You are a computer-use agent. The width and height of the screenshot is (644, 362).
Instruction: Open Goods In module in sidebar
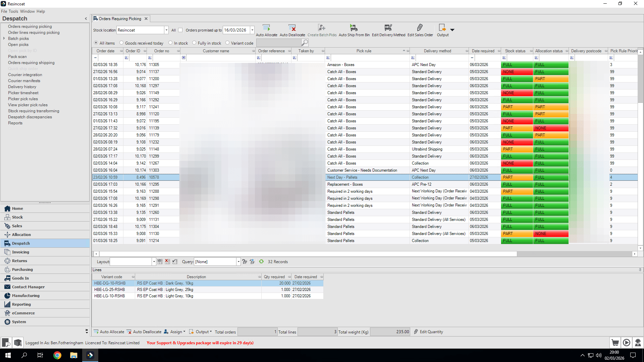pyautogui.click(x=45, y=278)
